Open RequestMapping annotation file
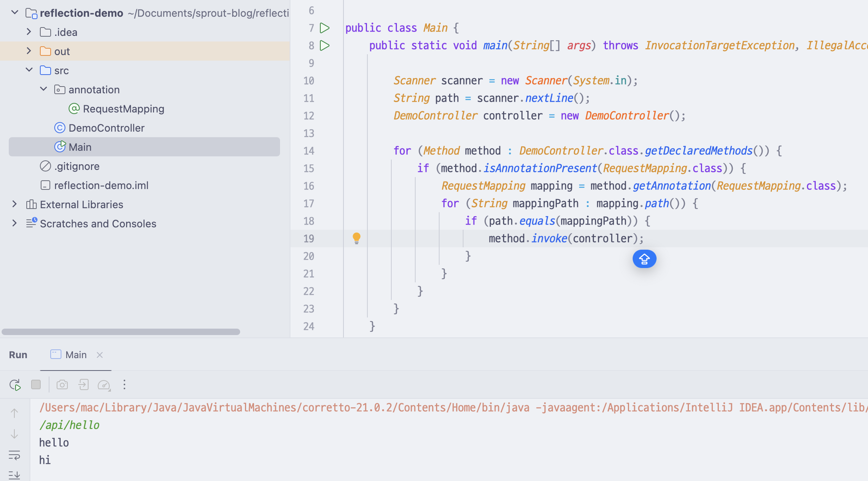This screenshot has width=868, height=481. pyautogui.click(x=123, y=109)
